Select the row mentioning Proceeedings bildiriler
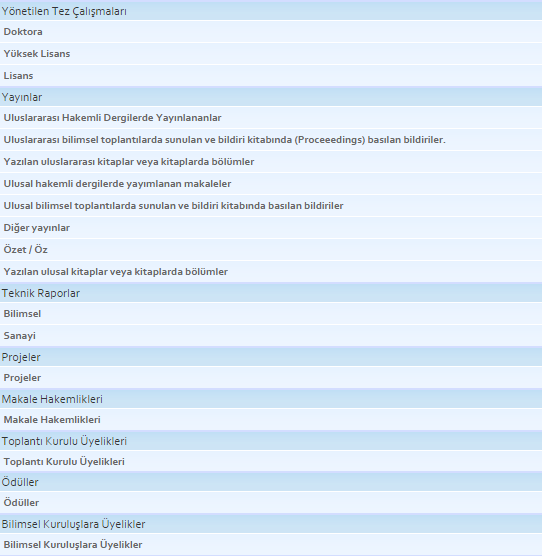The width and height of the screenshot is (542, 556). 271,140
